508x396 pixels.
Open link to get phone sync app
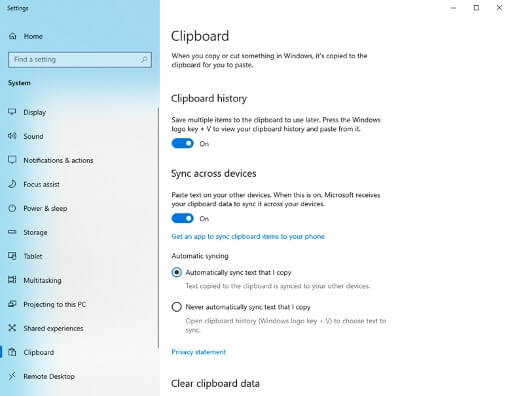pos(248,236)
